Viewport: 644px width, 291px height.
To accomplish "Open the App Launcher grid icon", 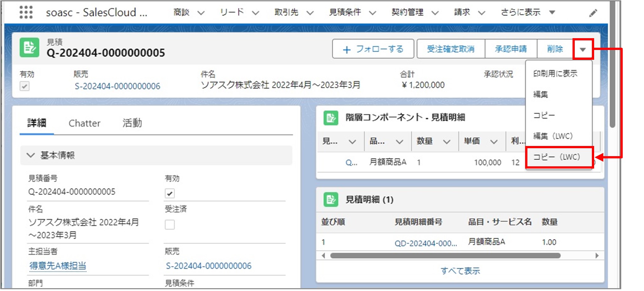I will tap(26, 12).
